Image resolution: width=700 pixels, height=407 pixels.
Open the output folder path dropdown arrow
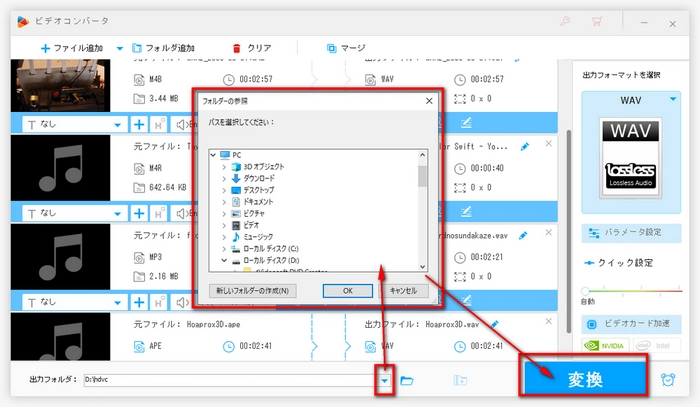click(x=383, y=380)
